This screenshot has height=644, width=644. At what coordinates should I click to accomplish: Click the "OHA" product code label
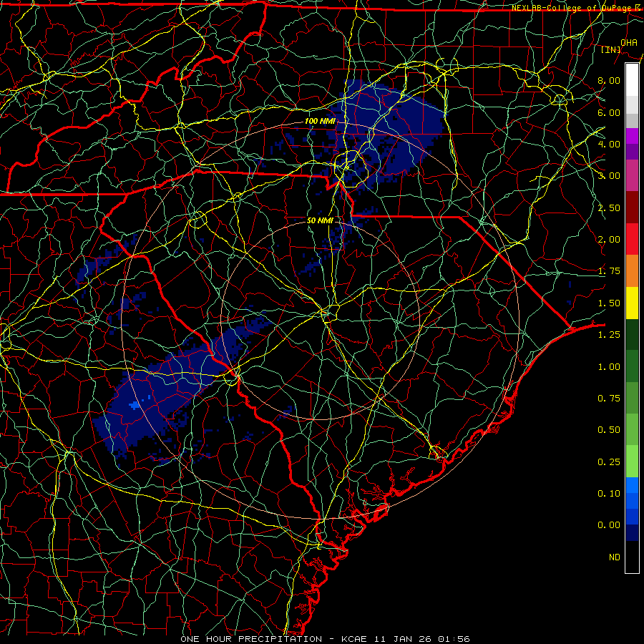629,42
